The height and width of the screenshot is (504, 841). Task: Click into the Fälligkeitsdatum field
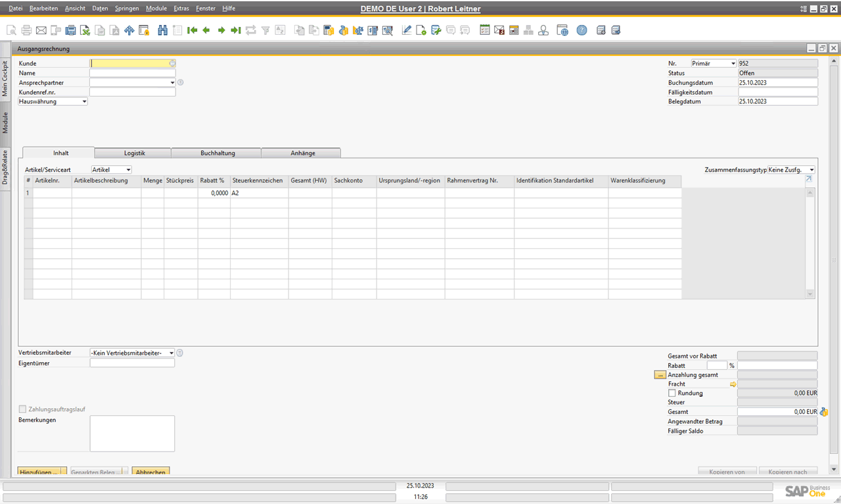[778, 93]
